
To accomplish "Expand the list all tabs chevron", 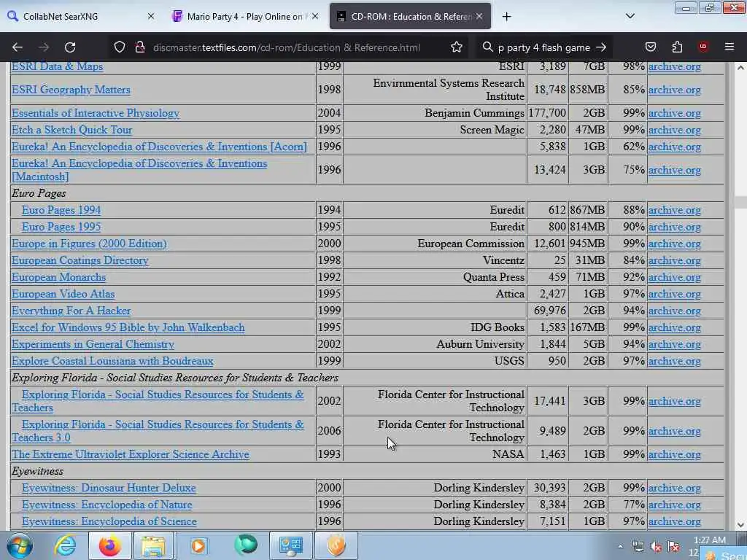I will (x=630, y=16).
